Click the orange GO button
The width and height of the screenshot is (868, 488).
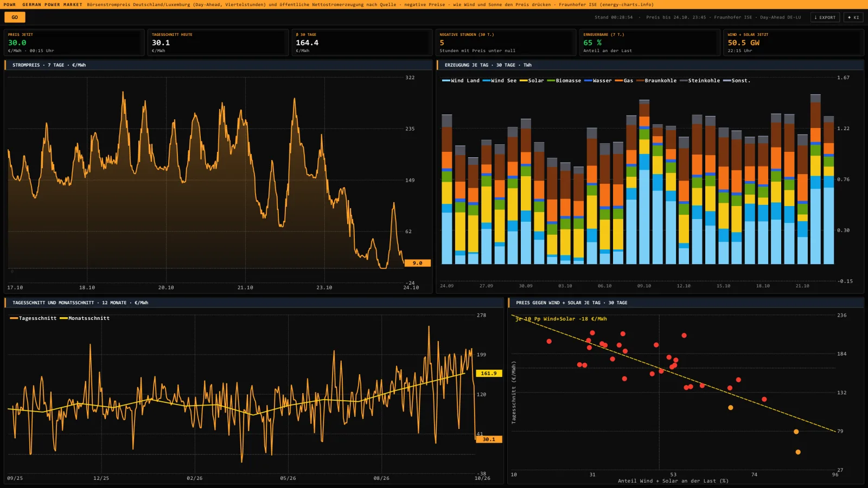coord(15,17)
